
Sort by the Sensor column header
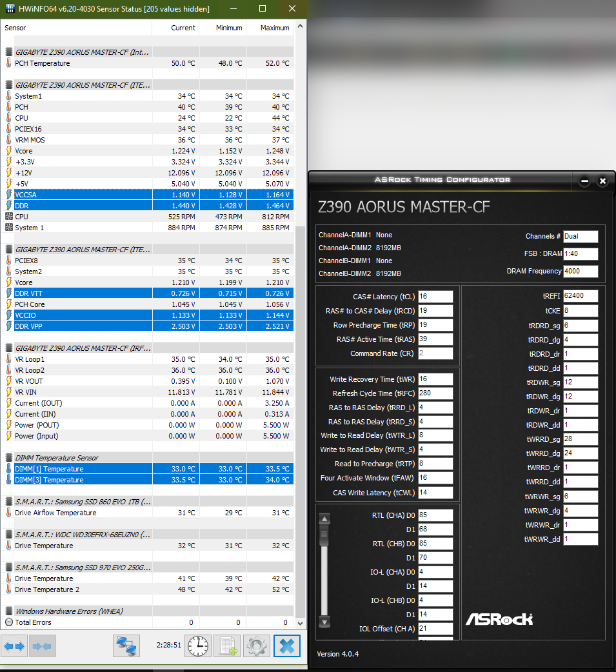[x=76, y=28]
